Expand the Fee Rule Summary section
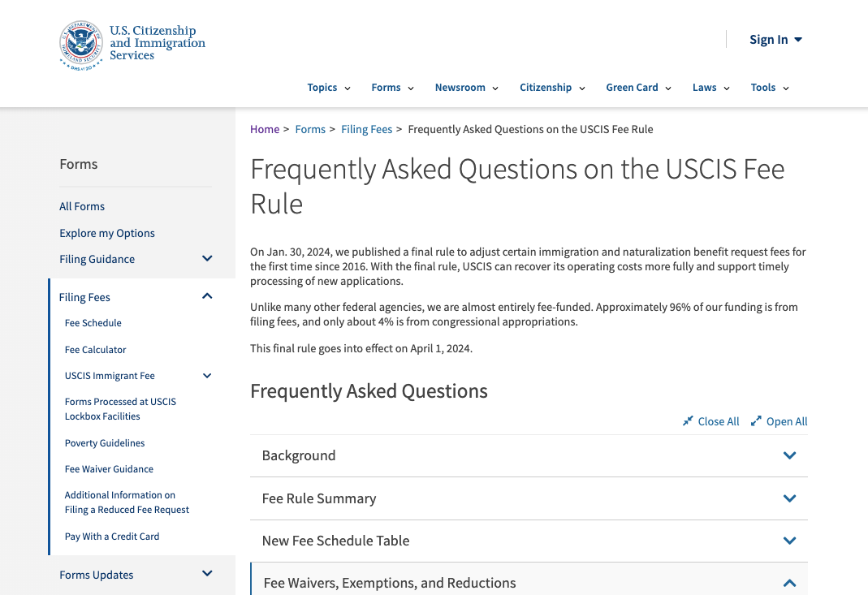Image resolution: width=868 pixels, height=595 pixels. 529,498
